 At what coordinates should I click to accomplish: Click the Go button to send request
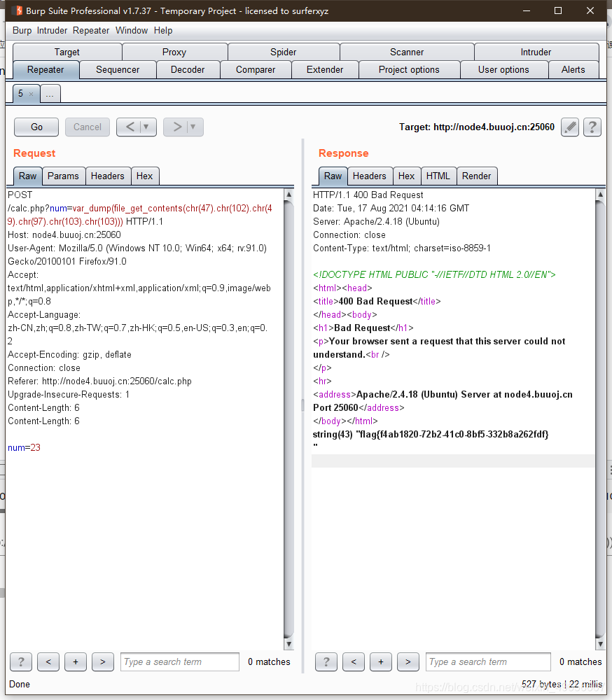click(x=36, y=127)
